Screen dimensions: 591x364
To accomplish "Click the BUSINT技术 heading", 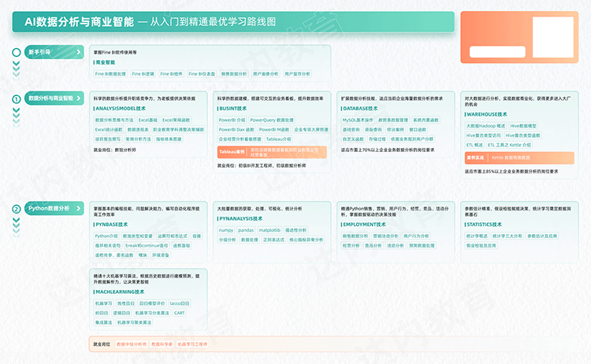I will [x=232, y=109].
